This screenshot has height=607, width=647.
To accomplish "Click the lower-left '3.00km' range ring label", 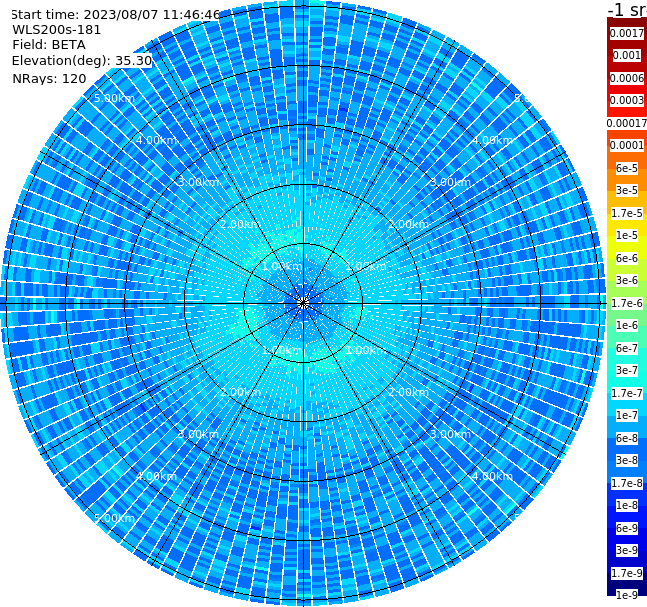I will [x=198, y=434].
